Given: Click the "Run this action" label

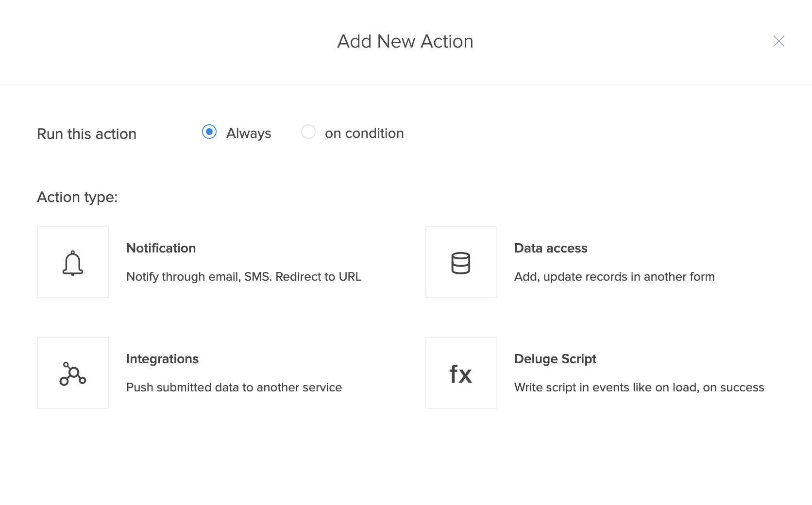Looking at the screenshot, I should click(87, 134).
